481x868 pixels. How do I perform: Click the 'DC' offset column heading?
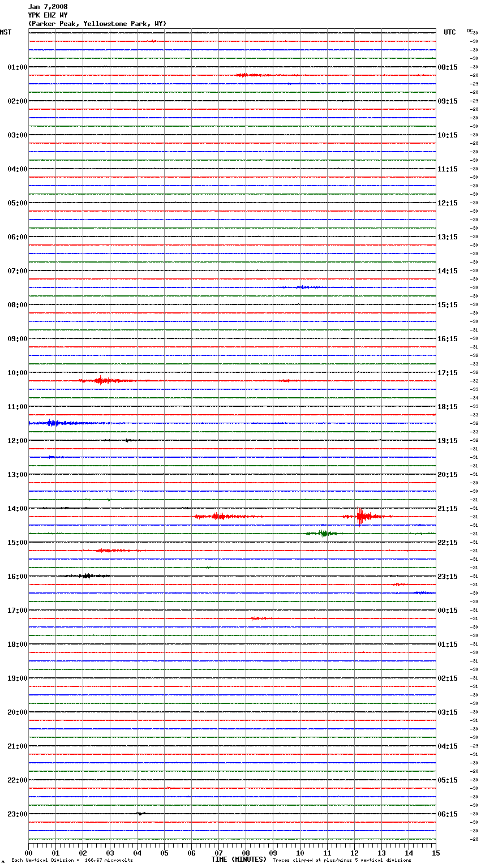(470, 31)
